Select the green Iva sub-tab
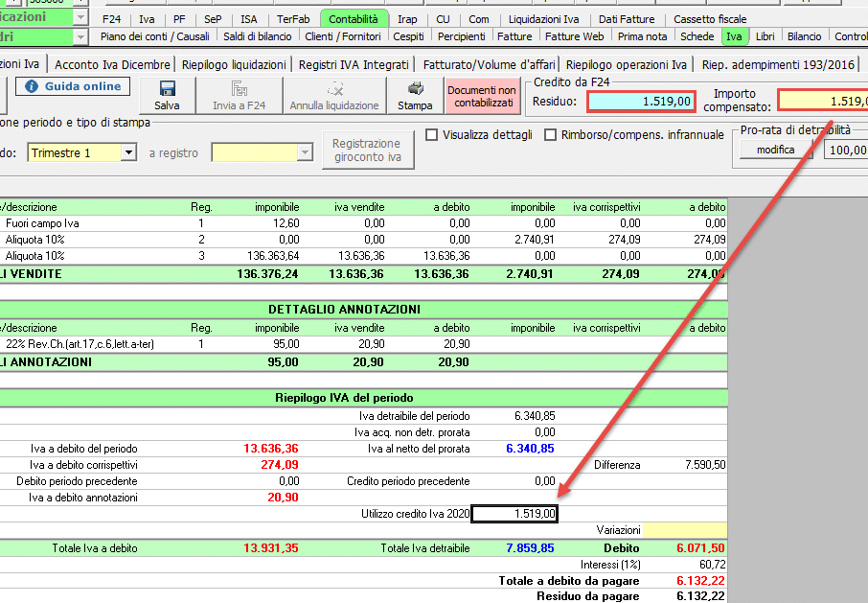868x603 pixels. [x=734, y=36]
